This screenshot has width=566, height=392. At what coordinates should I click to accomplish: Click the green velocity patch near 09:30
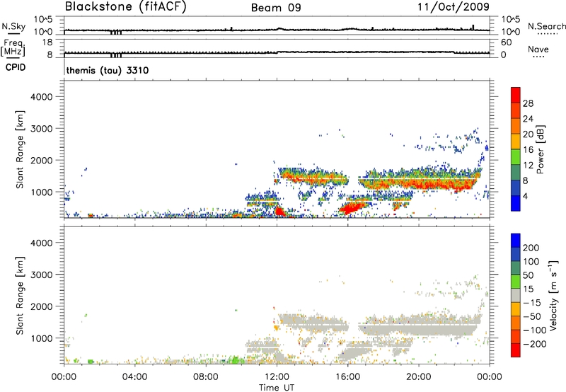point(235,360)
